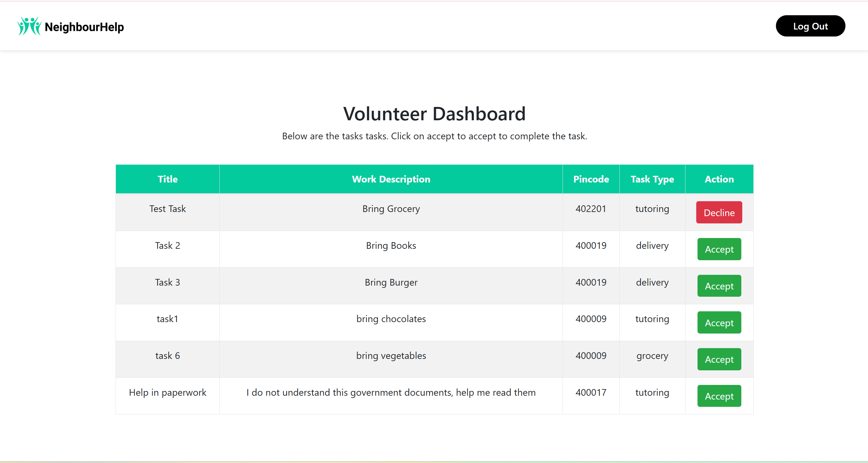Click the Task Type column header
This screenshot has width=868, height=463.
(652, 179)
